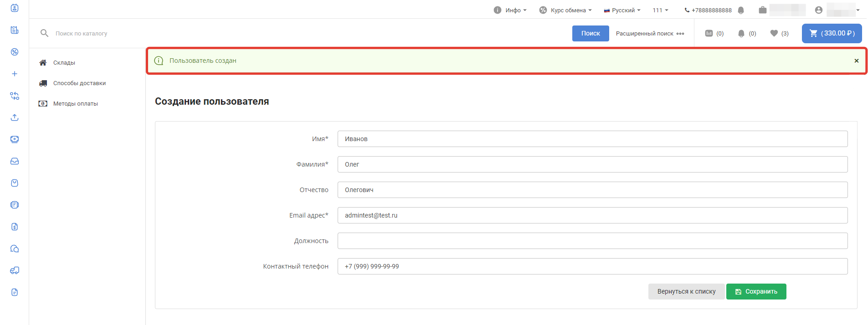
Task: Click the upload icon in left sidebar
Action: tap(15, 117)
